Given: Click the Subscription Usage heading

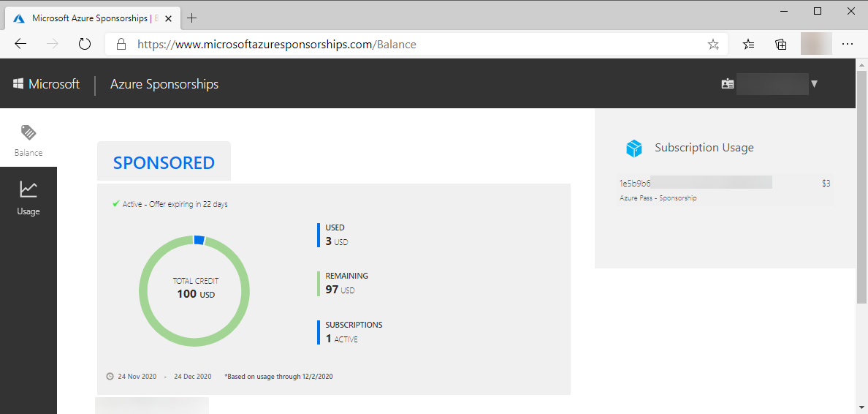Looking at the screenshot, I should pos(704,148).
